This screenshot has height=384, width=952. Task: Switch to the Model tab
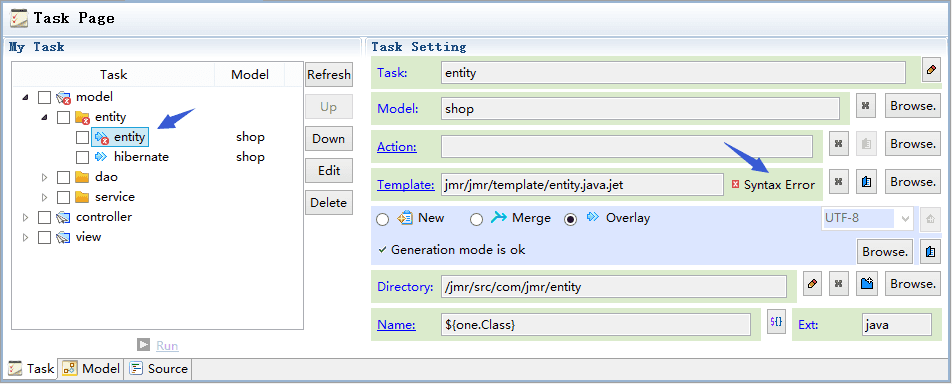[92, 369]
